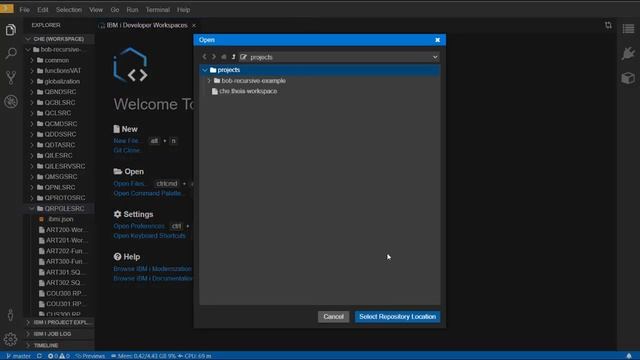Expand the IBM i Project Explorer section
This screenshot has height=360, width=640.
[x=60, y=322]
